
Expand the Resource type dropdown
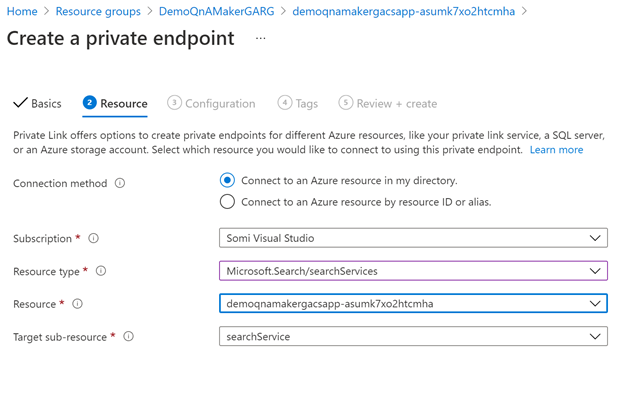pos(412,271)
